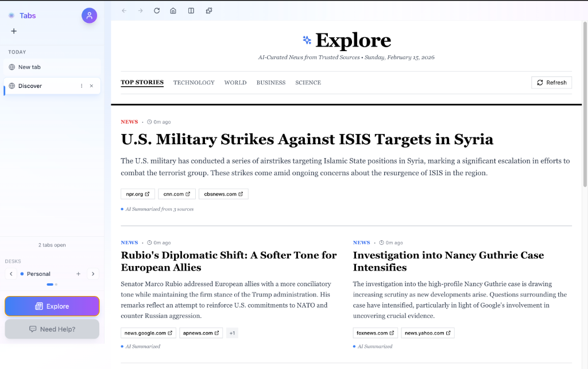Screen dimensions: 588x369
Task: Open the npr.org source link
Action: pos(138,194)
